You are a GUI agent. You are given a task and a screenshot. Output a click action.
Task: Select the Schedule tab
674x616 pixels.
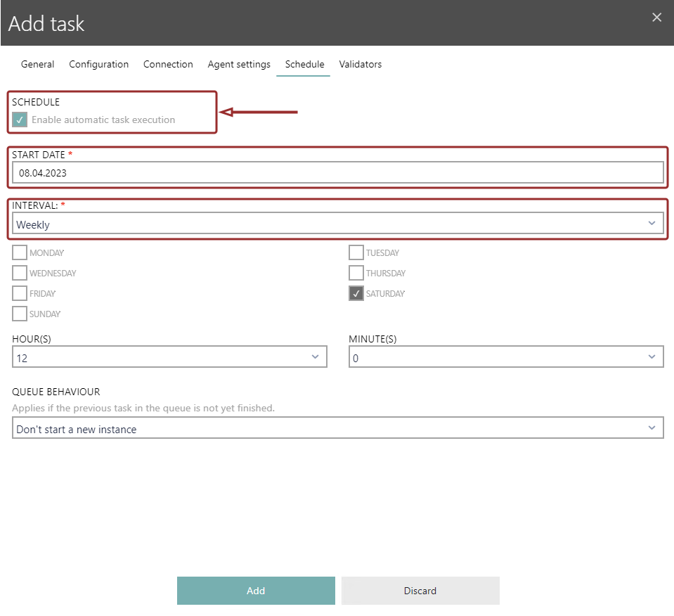(304, 64)
